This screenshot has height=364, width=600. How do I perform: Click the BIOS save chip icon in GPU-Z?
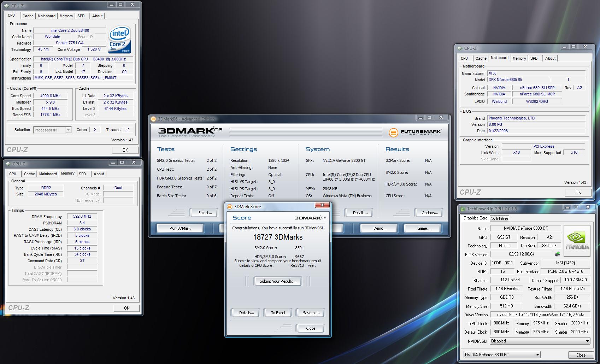tap(557, 254)
